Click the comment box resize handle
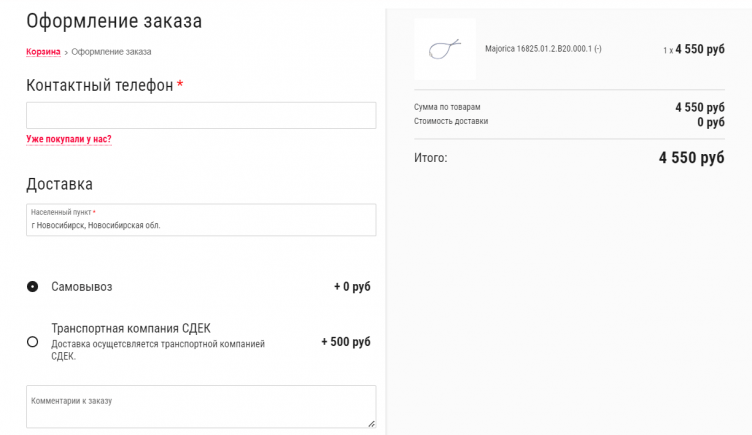The image size is (752, 435). click(371, 423)
